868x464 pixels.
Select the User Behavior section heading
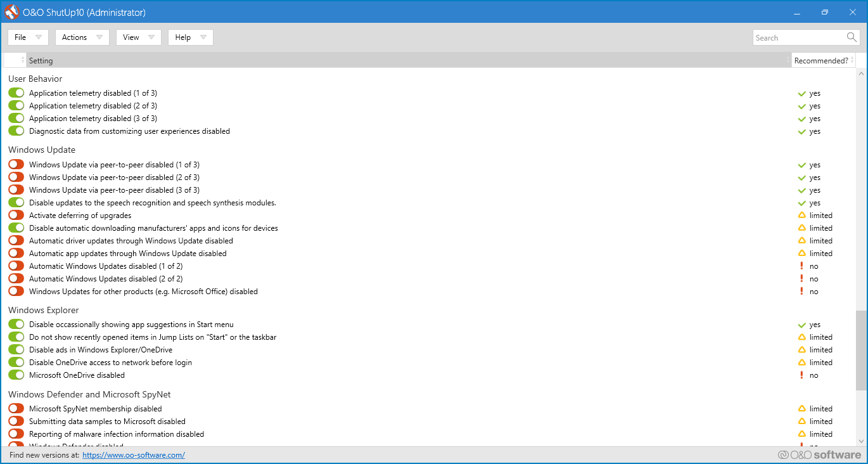point(35,79)
